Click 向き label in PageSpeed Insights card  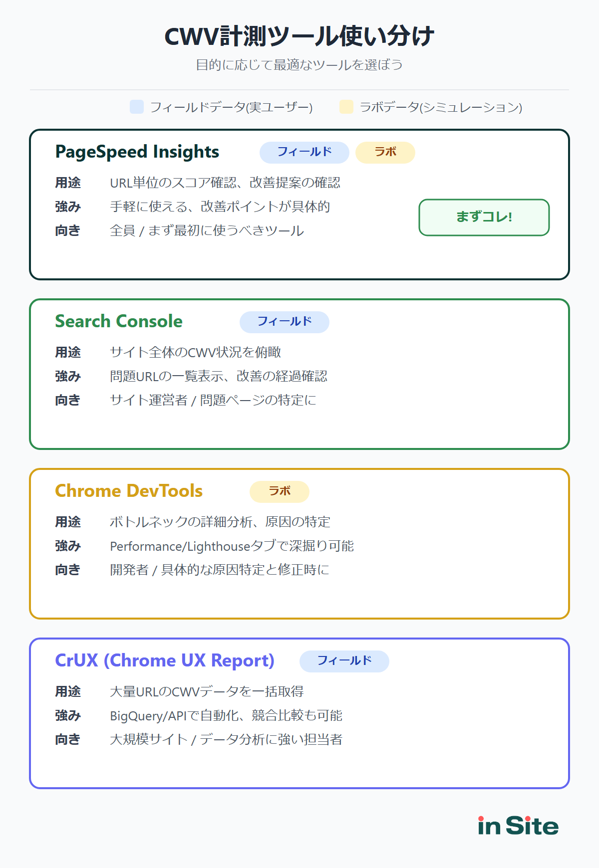click(68, 230)
